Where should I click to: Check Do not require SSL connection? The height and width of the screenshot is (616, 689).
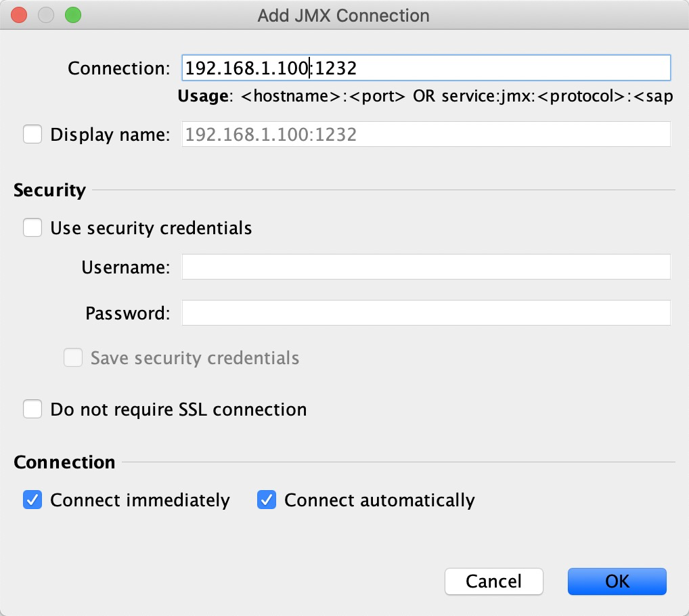click(32, 409)
